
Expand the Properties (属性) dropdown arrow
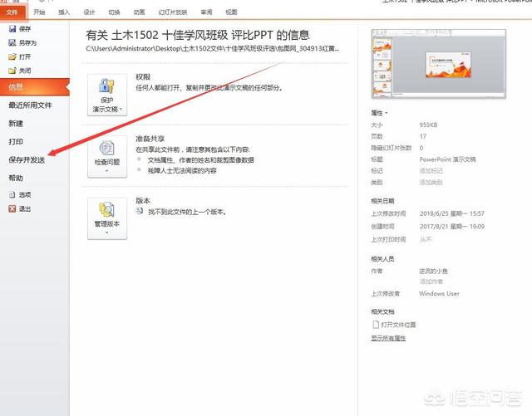point(387,112)
